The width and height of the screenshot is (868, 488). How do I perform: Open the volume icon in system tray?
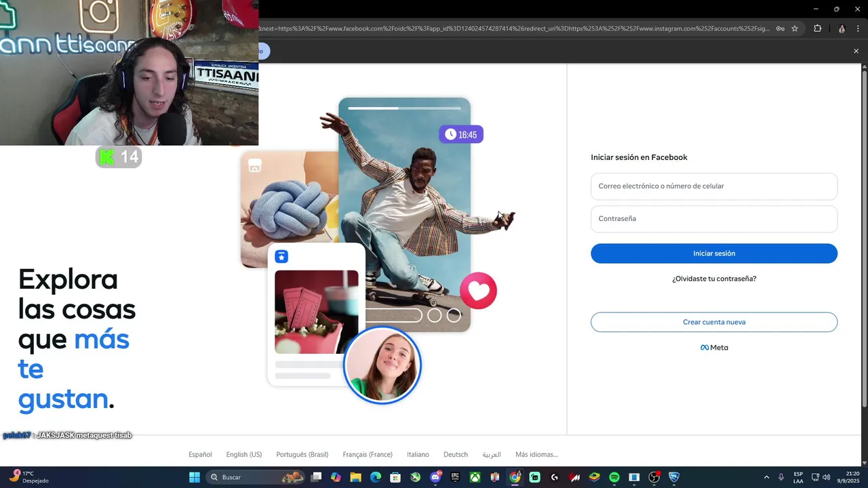(827, 477)
